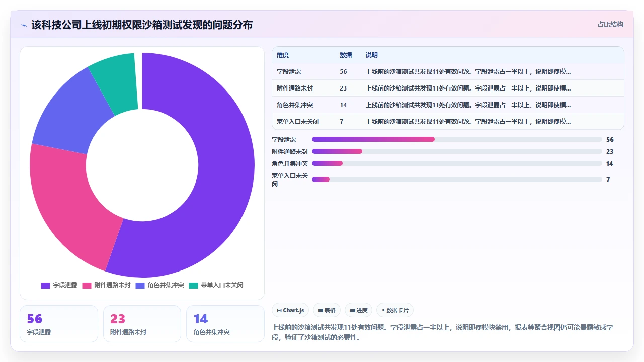Click the 维度 column header
The width and height of the screenshot is (644, 362).
point(283,55)
